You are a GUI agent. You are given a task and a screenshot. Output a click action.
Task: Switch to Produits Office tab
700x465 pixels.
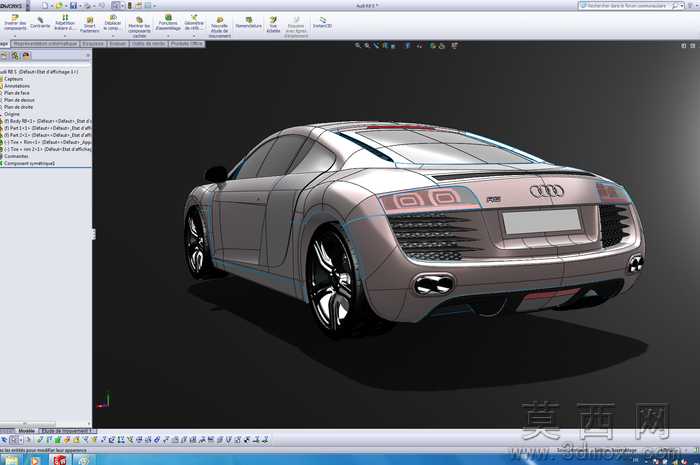click(x=187, y=44)
